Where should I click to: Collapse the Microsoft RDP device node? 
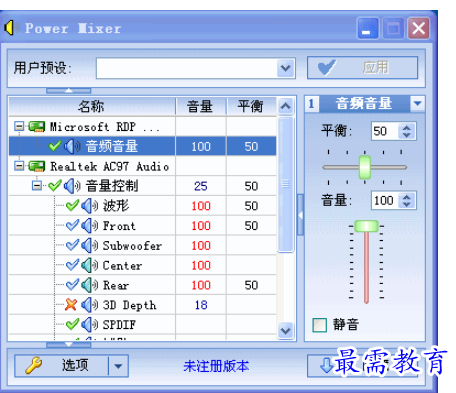click(x=19, y=126)
